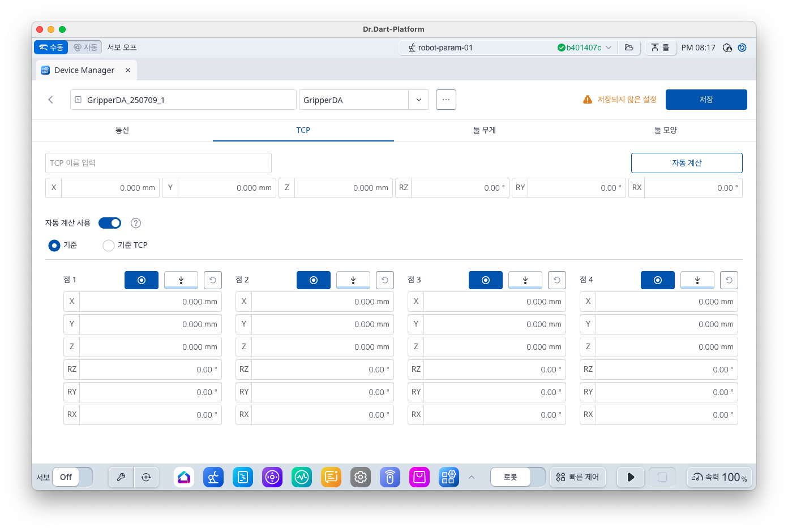The image size is (788, 532).
Task: Click the green waveform monitoring icon
Action: click(302, 477)
